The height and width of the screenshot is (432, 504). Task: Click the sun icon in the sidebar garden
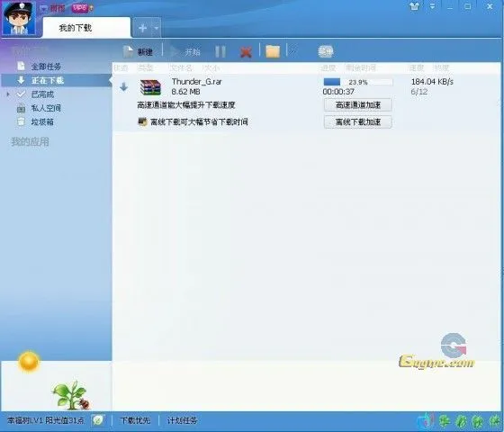(29, 362)
